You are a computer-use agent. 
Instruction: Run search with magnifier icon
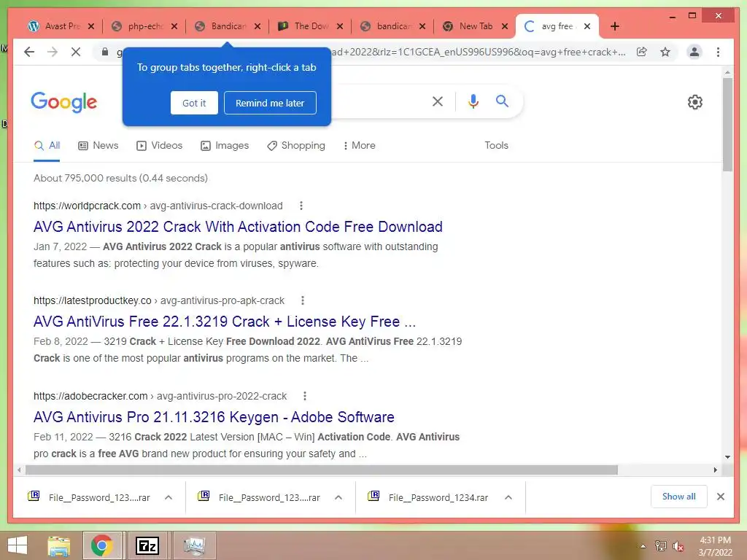pyautogui.click(x=502, y=101)
